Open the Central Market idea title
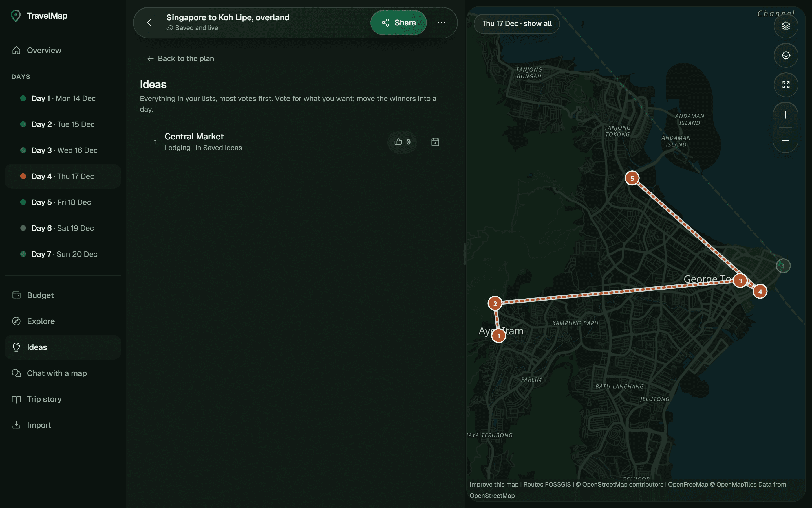812x508 pixels. point(194,136)
